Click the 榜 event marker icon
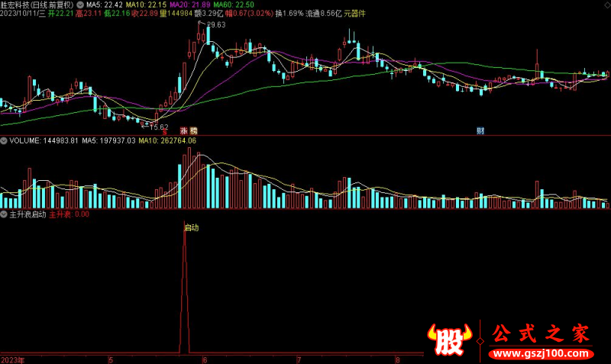 (194, 130)
